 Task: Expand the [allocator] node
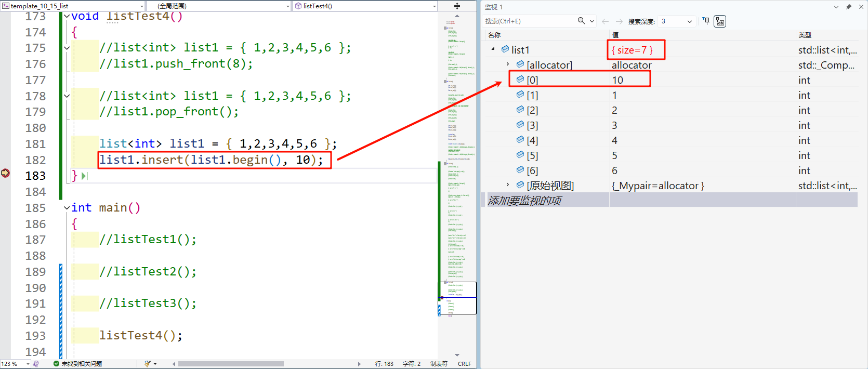(508, 64)
